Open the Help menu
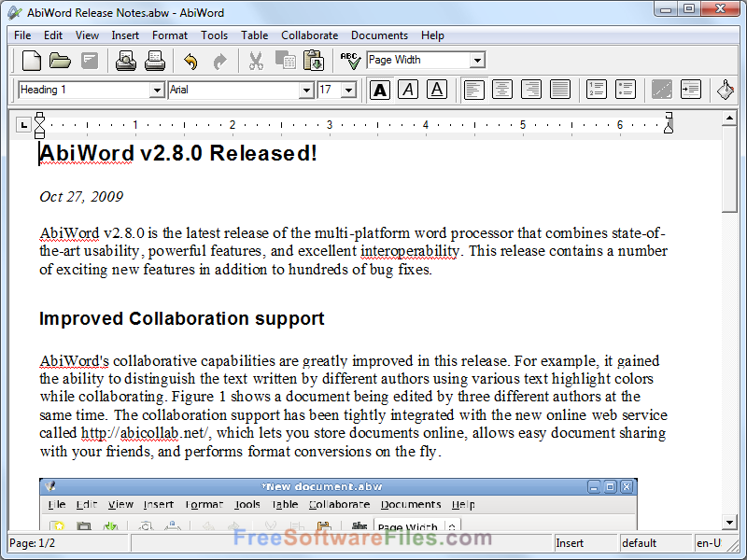 pos(432,35)
